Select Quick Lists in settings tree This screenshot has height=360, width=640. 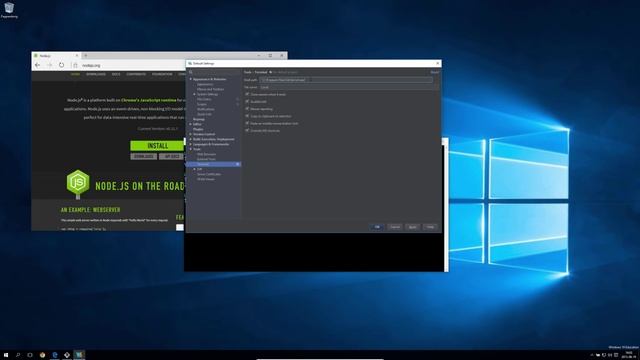pos(204,114)
